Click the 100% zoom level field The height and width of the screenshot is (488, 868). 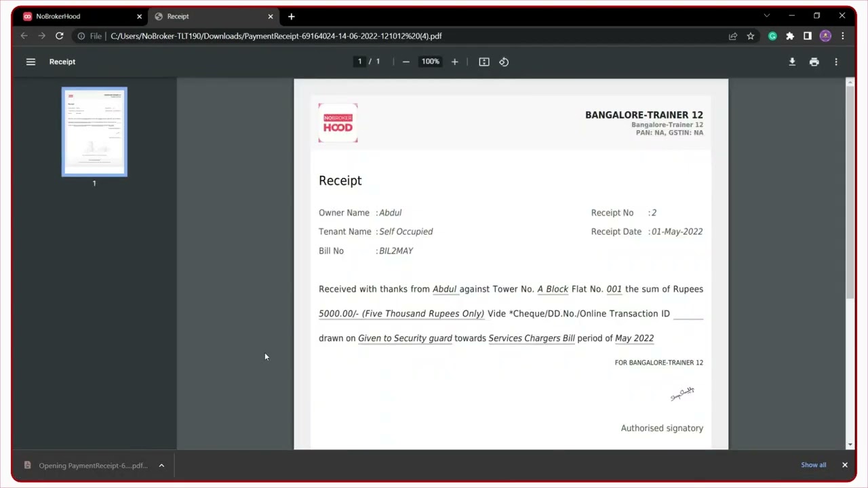point(431,62)
